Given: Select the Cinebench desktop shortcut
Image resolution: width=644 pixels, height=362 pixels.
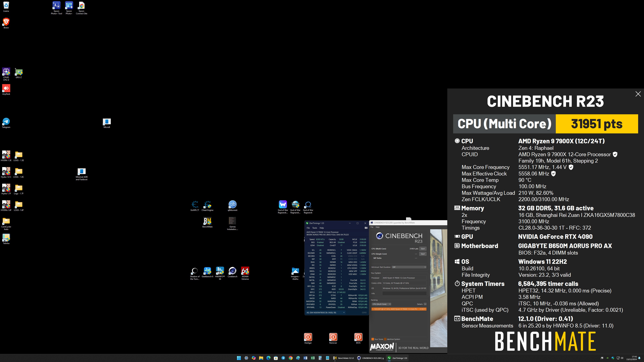Looking at the screenshot, I should click(x=232, y=272).
